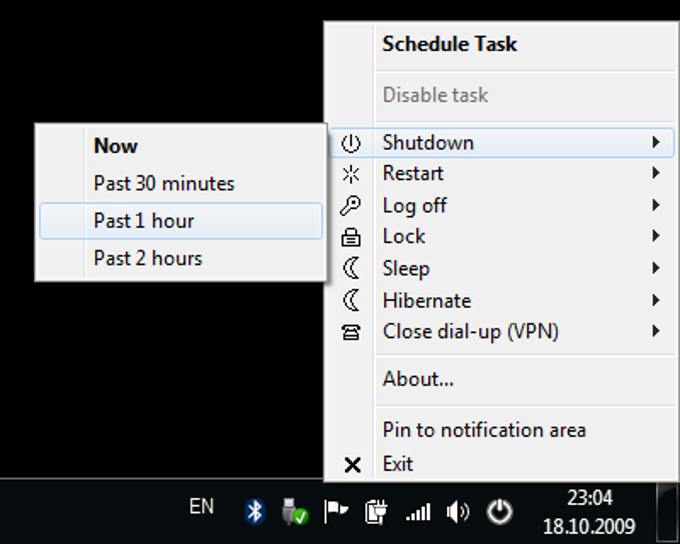The height and width of the screenshot is (544, 680).
Task: Click the Restart asterisk icon
Action: 350,174
